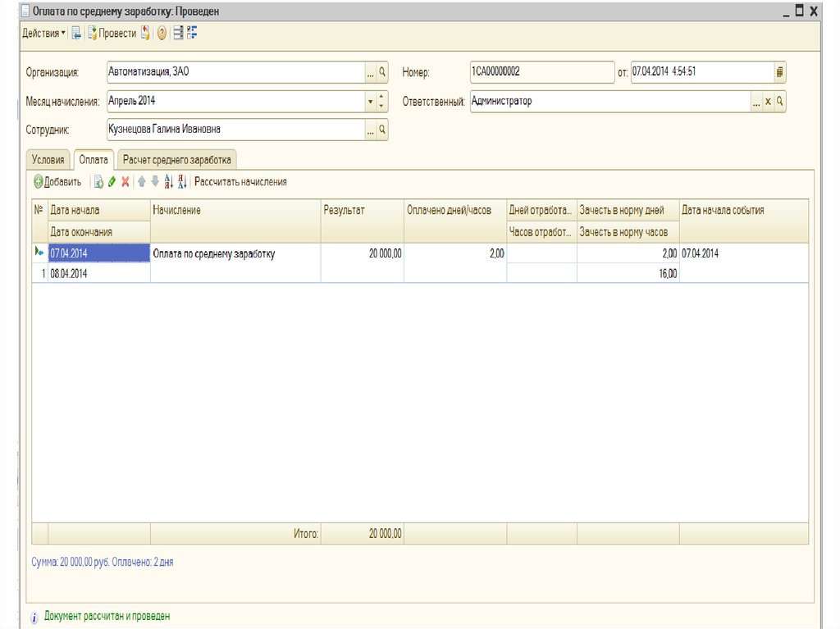The image size is (840, 629).
Task: Open the Действия dropdown menu
Action: point(44,34)
